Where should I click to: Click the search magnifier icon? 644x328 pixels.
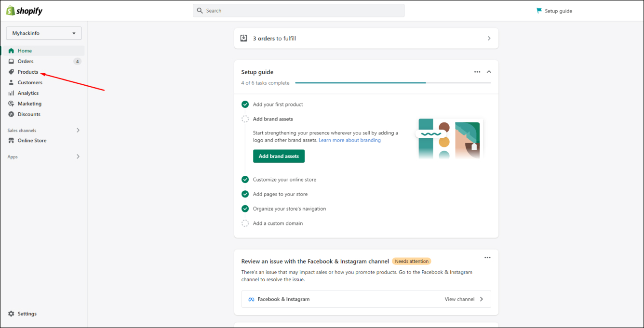(x=200, y=11)
